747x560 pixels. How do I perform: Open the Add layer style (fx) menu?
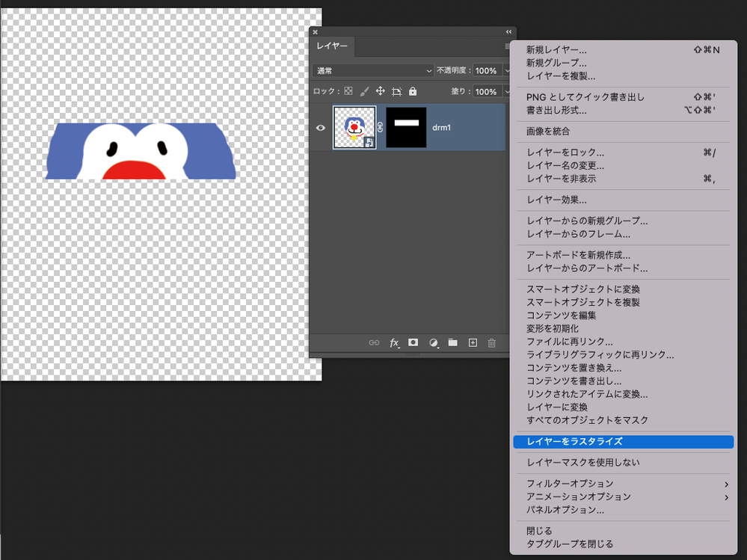tap(394, 342)
